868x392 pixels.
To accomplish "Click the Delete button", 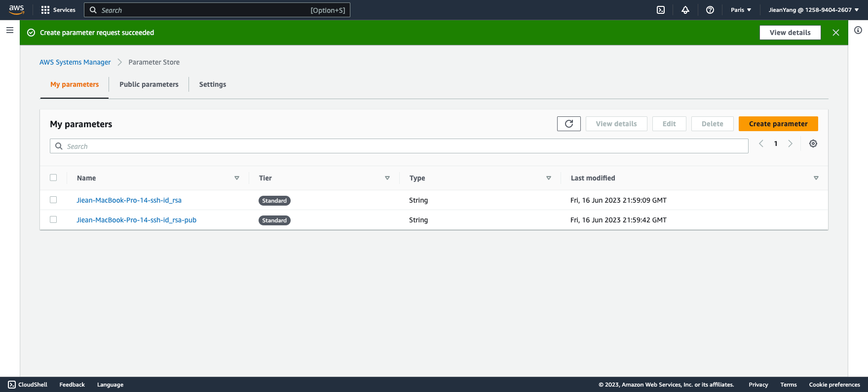I will (x=713, y=124).
